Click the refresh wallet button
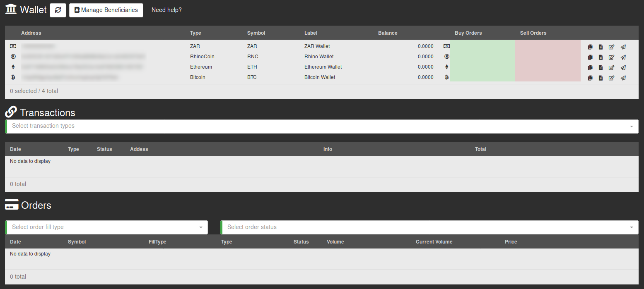 click(58, 10)
